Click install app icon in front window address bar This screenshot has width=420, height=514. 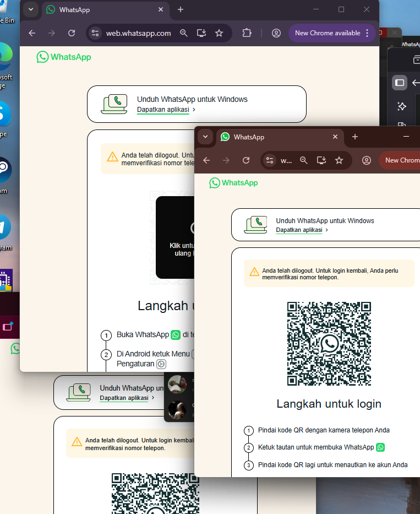pyautogui.click(x=321, y=160)
